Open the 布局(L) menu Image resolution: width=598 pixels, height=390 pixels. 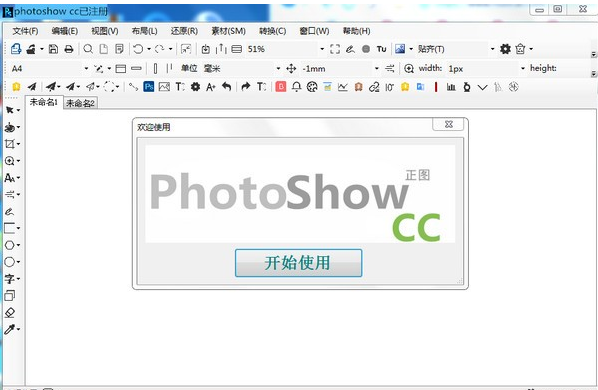pos(145,31)
